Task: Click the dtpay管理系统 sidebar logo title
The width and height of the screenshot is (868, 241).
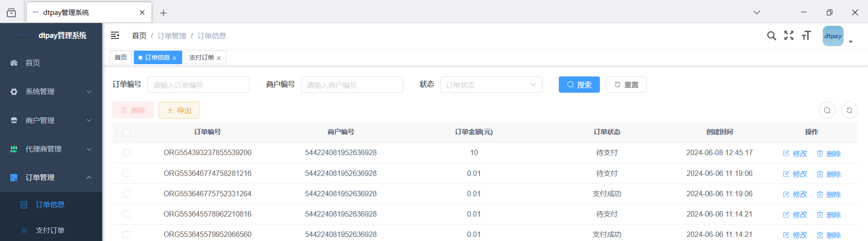Action: 62,35
